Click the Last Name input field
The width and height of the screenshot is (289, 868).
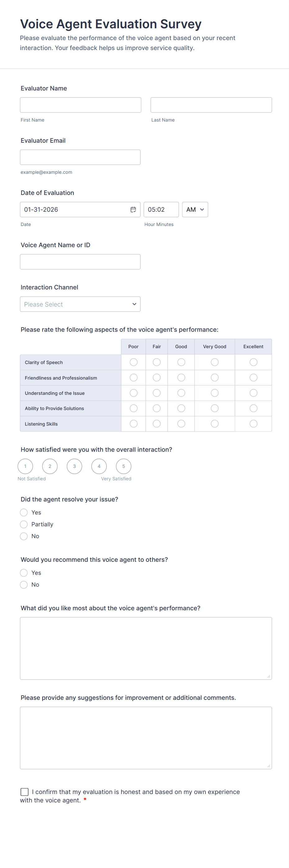tap(211, 105)
